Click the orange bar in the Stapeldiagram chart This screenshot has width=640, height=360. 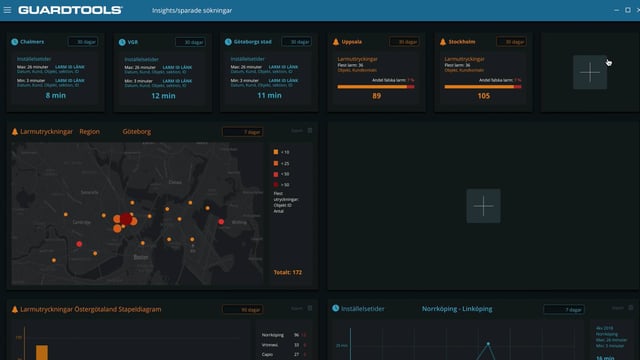tap(42, 353)
